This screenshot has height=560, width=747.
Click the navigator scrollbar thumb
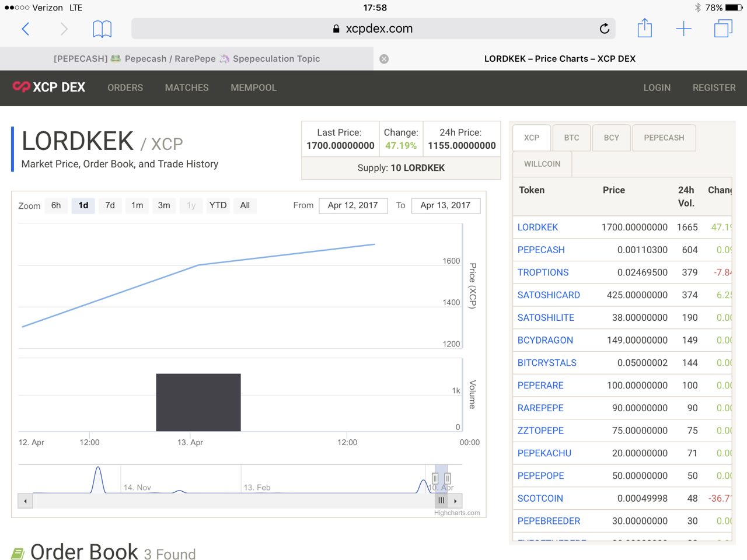click(441, 501)
